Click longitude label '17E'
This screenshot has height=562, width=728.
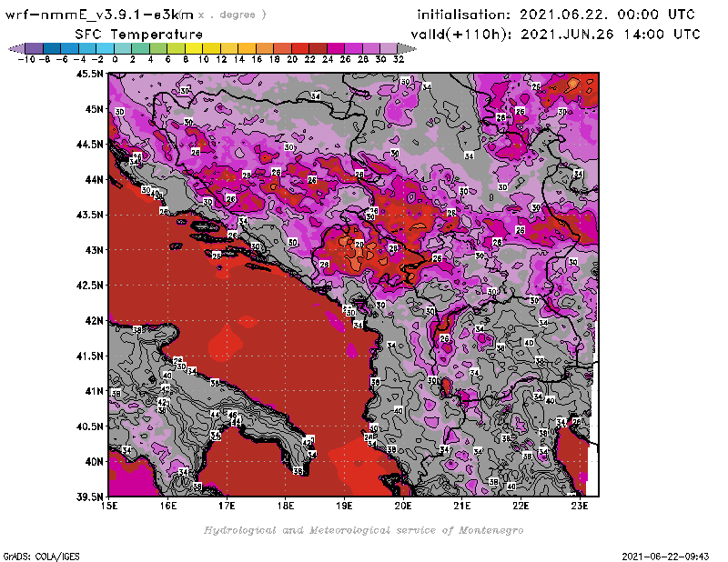tap(227, 506)
